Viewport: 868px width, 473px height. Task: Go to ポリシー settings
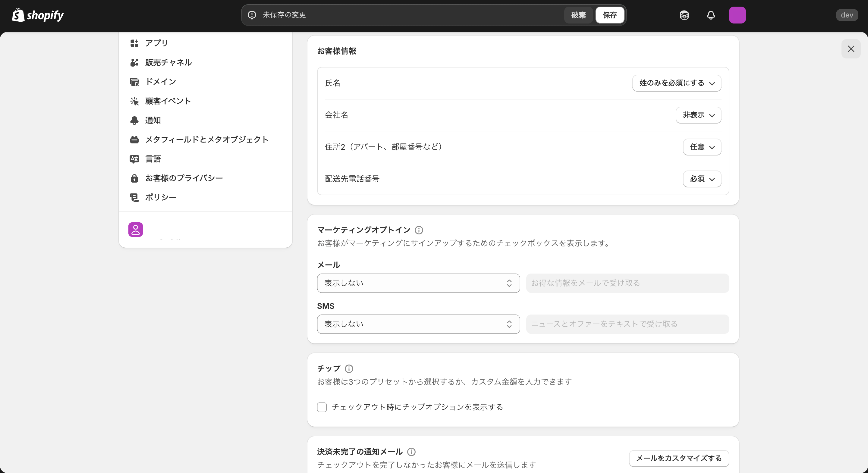[x=161, y=197]
